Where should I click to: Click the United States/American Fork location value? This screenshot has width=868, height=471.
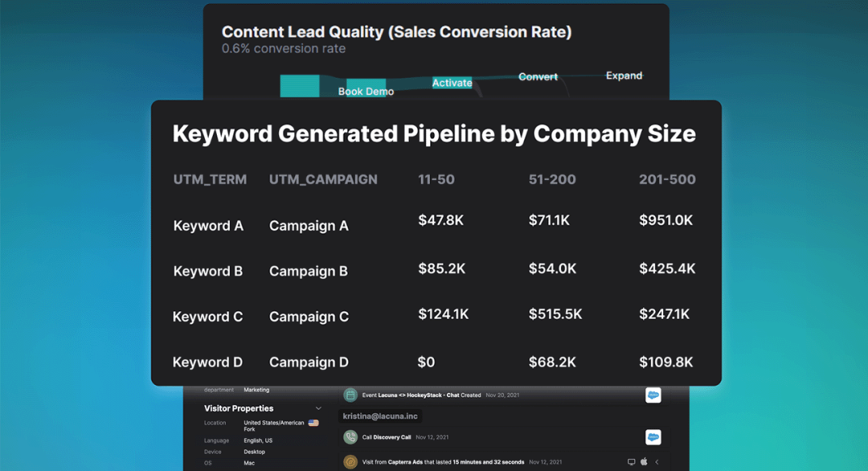tap(274, 426)
